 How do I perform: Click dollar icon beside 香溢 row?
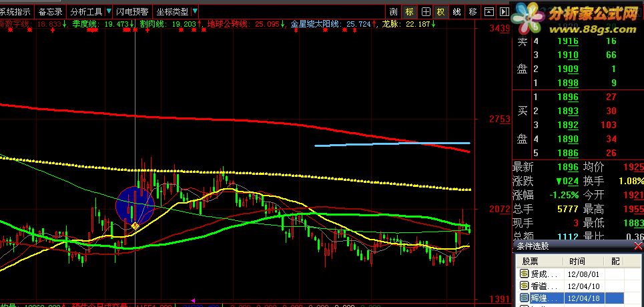pos(524,286)
